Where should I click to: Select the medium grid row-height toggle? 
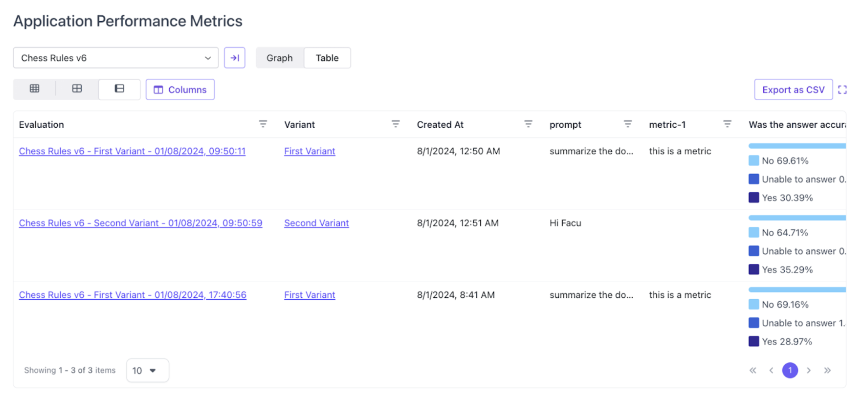point(77,89)
